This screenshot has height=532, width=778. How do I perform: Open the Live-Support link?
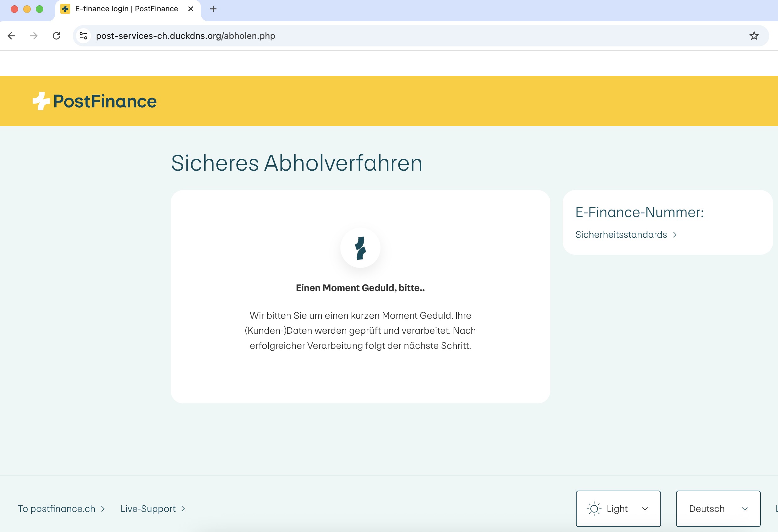coord(153,509)
